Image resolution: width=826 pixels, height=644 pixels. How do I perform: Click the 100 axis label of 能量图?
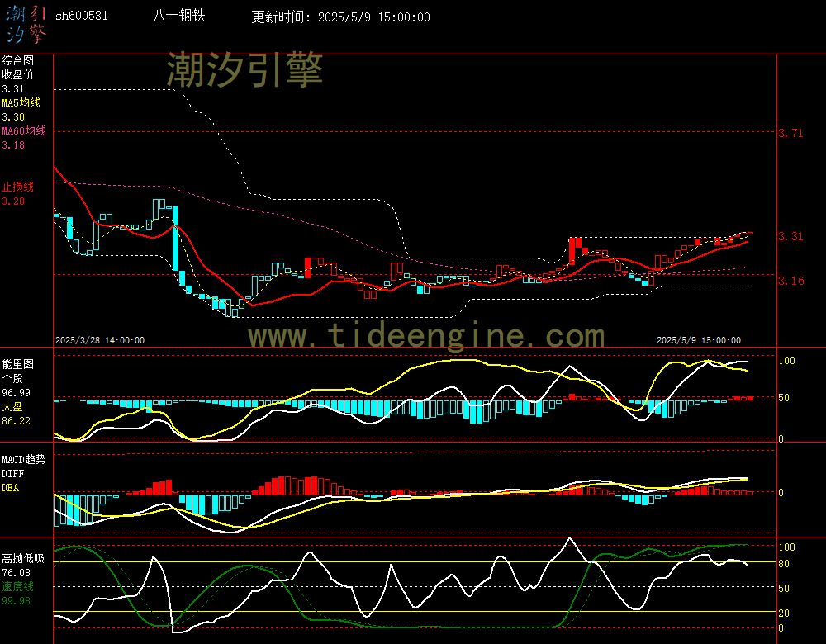point(786,361)
